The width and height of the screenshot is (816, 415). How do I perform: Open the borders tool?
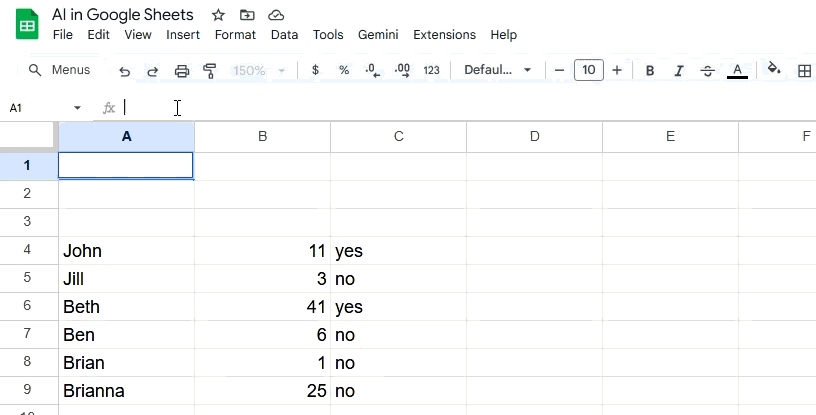pos(805,70)
